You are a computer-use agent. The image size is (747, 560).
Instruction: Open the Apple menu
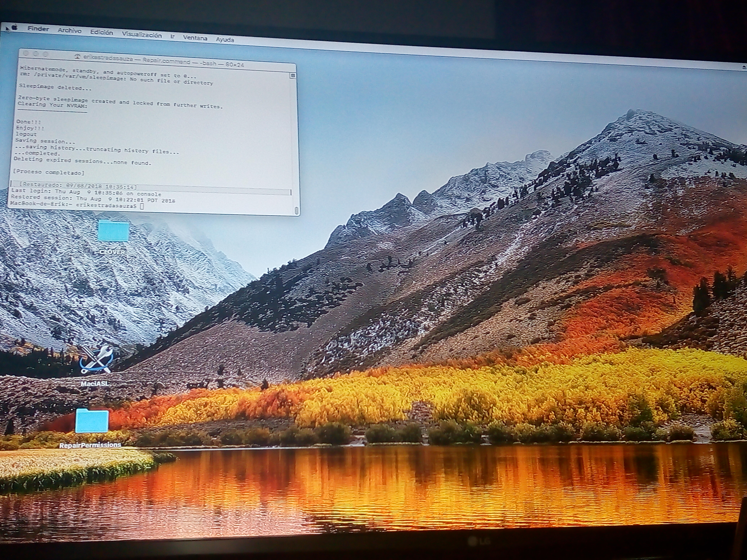coord(15,27)
